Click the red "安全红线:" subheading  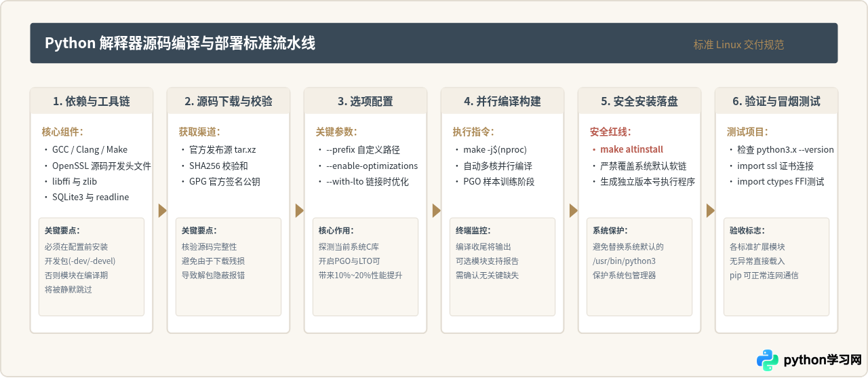(x=610, y=132)
